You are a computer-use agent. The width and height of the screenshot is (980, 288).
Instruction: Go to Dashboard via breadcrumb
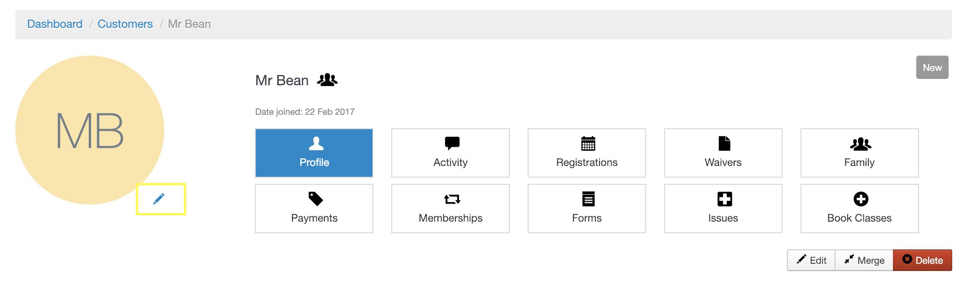click(55, 24)
